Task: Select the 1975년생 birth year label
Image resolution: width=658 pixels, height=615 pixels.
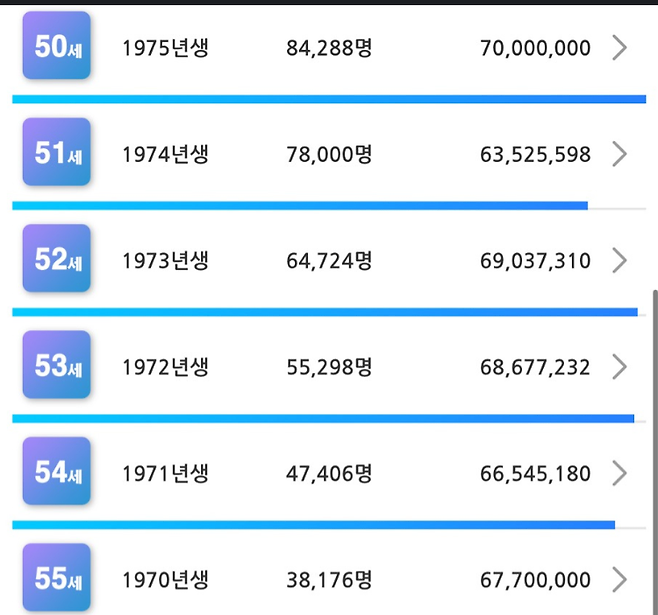Action: [165, 47]
